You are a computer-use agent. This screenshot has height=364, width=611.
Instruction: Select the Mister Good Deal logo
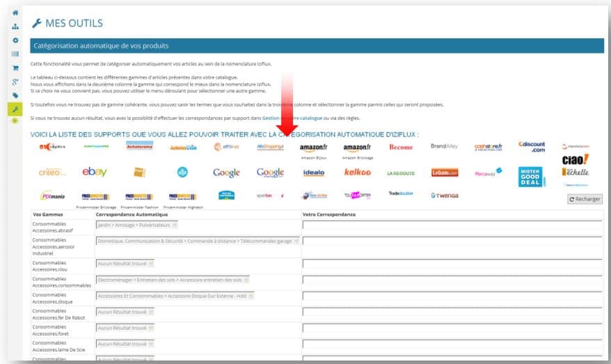[x=530, y=177]
